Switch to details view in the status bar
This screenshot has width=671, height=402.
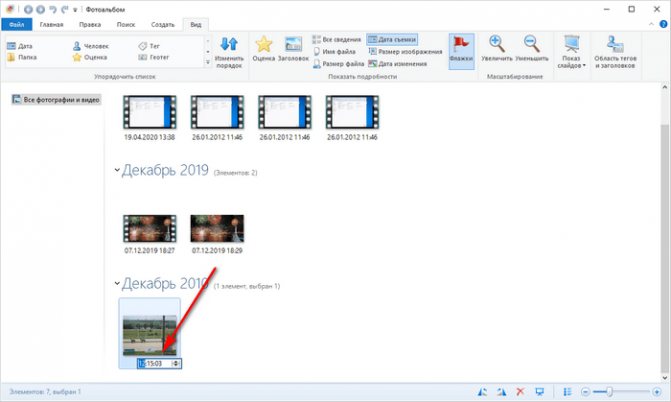[567, 392]
